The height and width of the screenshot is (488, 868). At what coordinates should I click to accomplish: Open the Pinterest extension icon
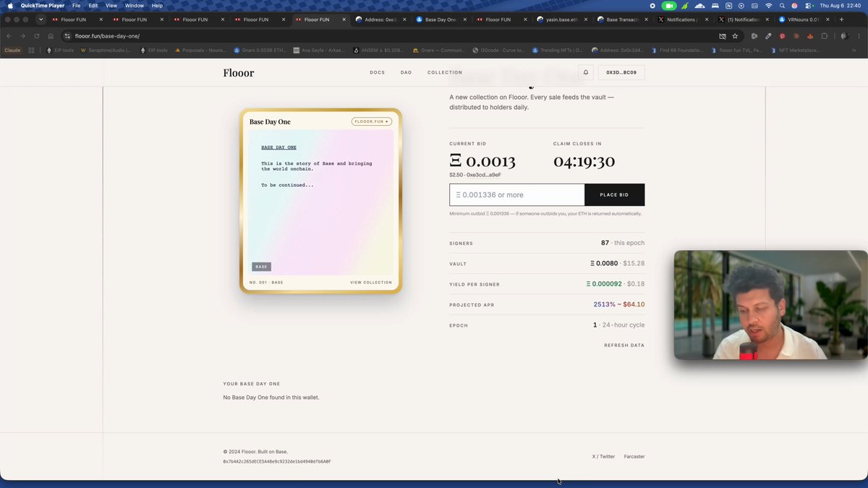click(x=783, y=36)
